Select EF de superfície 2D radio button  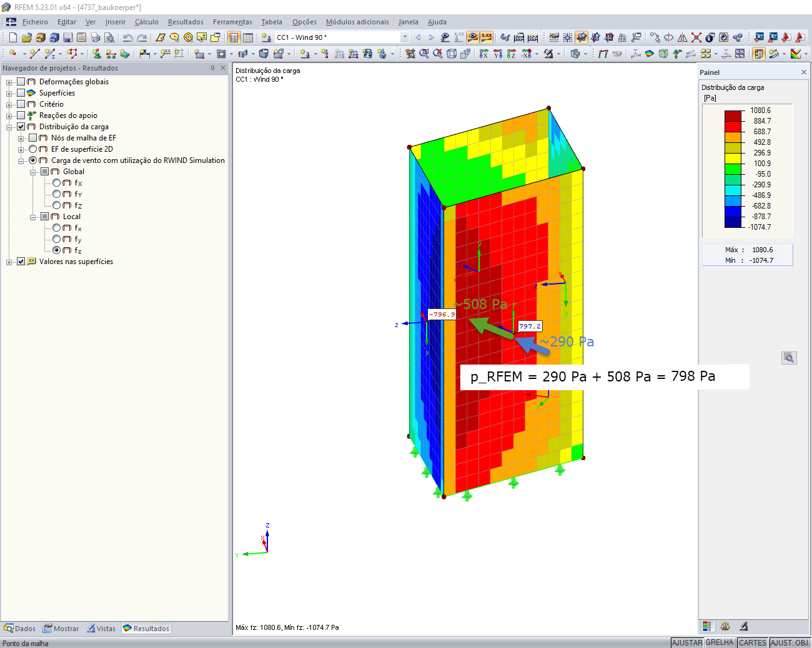[33, 149]
